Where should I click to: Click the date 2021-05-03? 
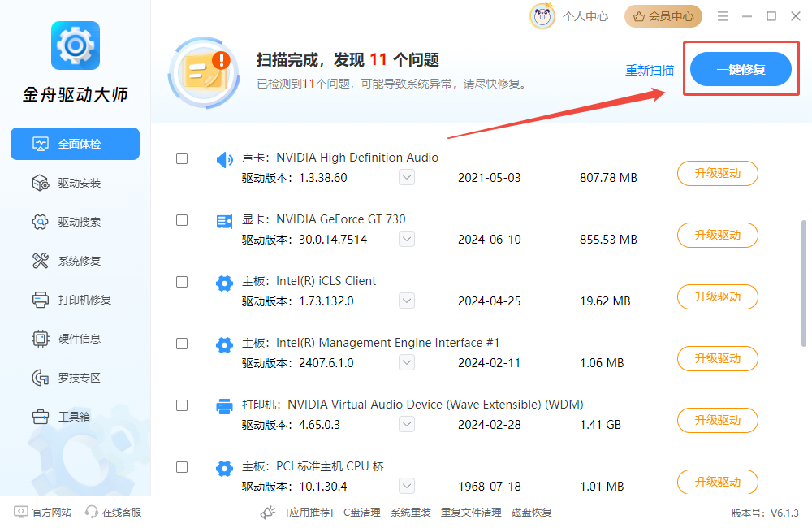[x=490, y=178]
